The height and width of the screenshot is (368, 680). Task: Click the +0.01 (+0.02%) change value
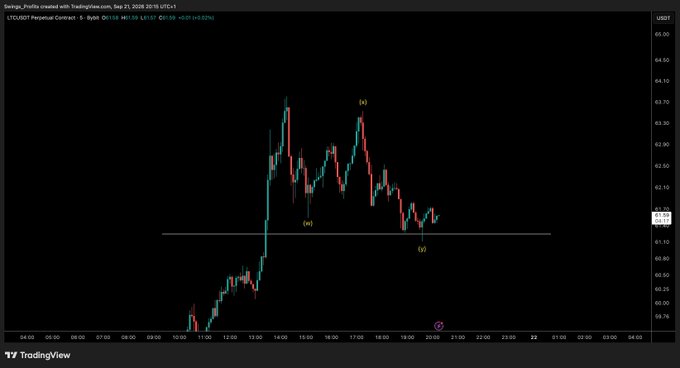click(196, 18)
